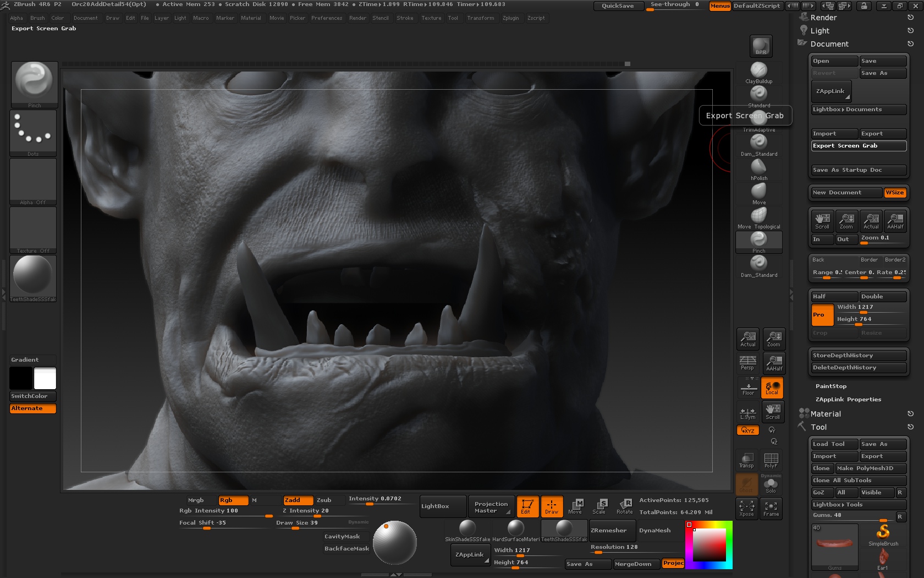Select the Move transform tool
The image size is (924, 578).
(x=575, y=506)
